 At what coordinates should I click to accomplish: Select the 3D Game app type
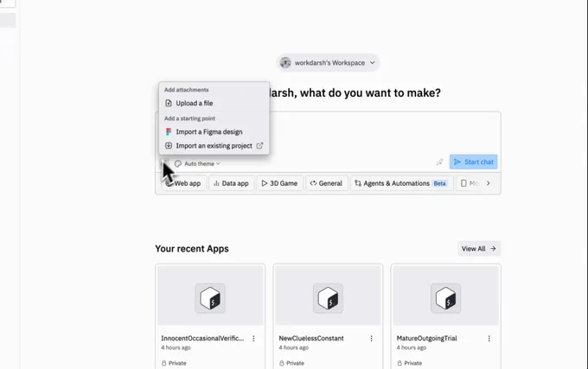(279, 183)
